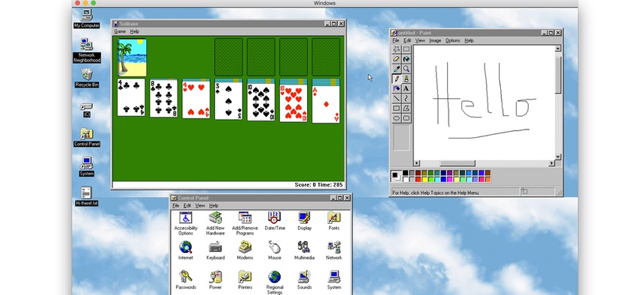This screenshot has height=295, width=644.
Task: Select the Pick Color eyedropper tool
Action: click(396, 69)
